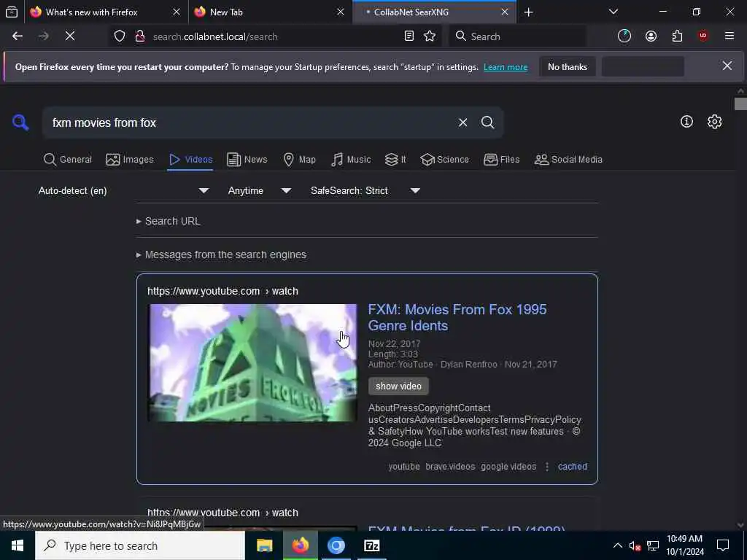Open the Windows notification center

(723, 545)
